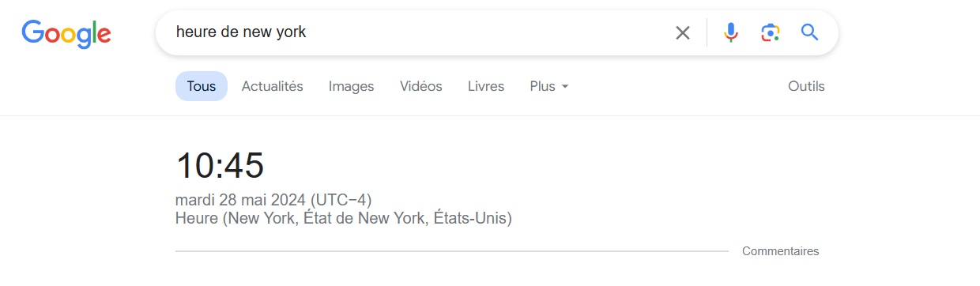Click the horizontal divider beside Commentaires
Image resolution: width=980 pixels, height=286 pixels.
(452, 251)
